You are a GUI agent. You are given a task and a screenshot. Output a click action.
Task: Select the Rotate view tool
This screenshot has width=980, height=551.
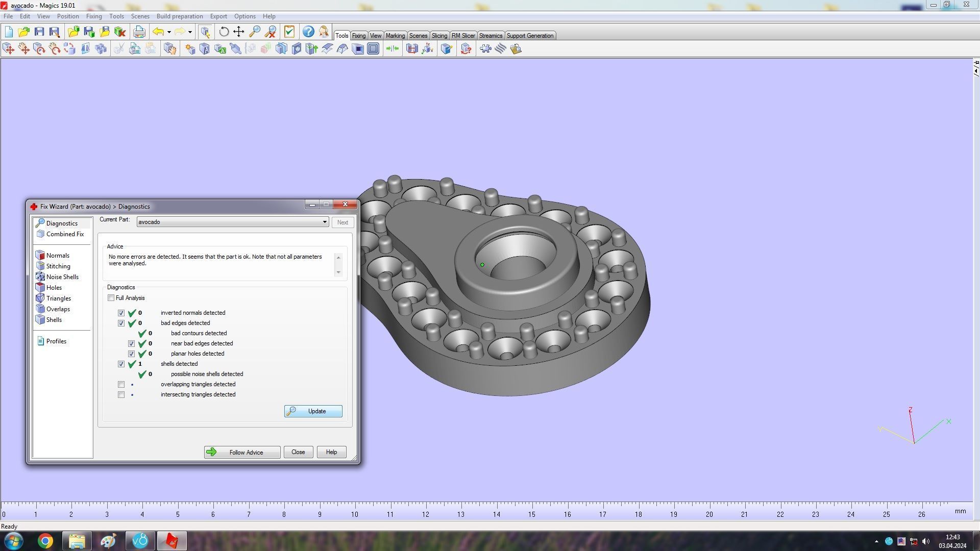point(224,32)
